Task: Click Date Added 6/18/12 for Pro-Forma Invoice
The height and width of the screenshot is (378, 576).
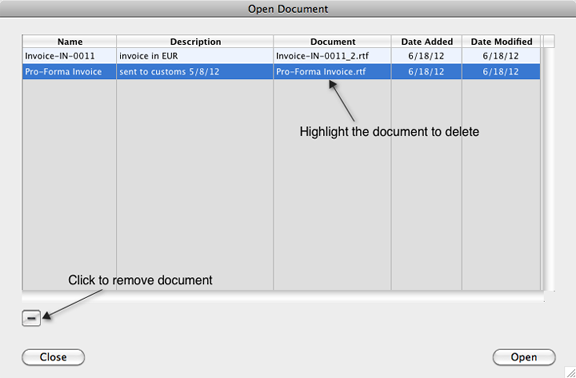Action: (426, 71)
